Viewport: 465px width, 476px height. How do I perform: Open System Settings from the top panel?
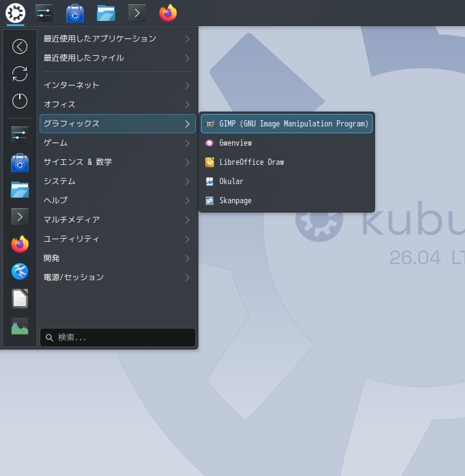pyautogui.click(x=44, y=13)
